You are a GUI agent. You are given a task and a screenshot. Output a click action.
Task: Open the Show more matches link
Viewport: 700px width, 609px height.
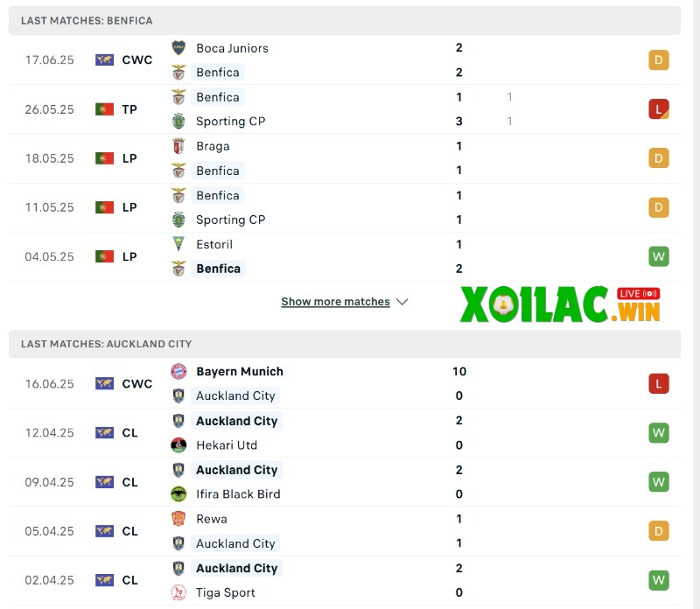click(x=335, y=302)
